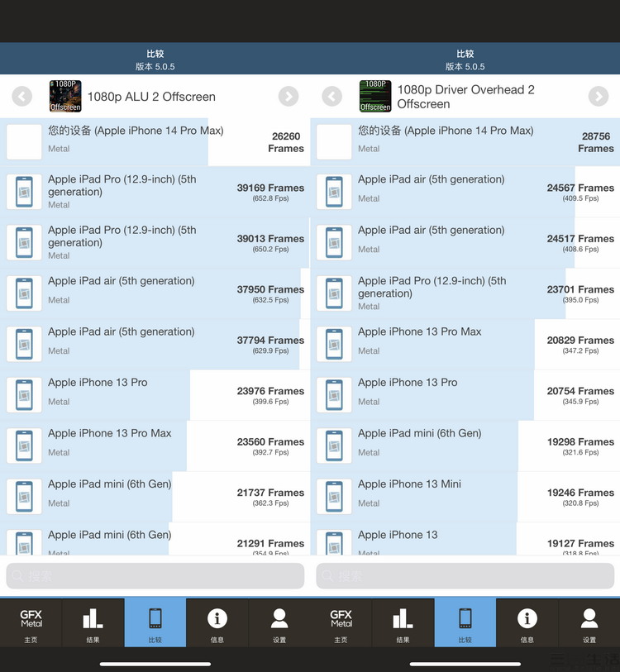Tap device icon beside 19246 Frames row
Viewport: 620px width, 672px height.
click(334, 497)
